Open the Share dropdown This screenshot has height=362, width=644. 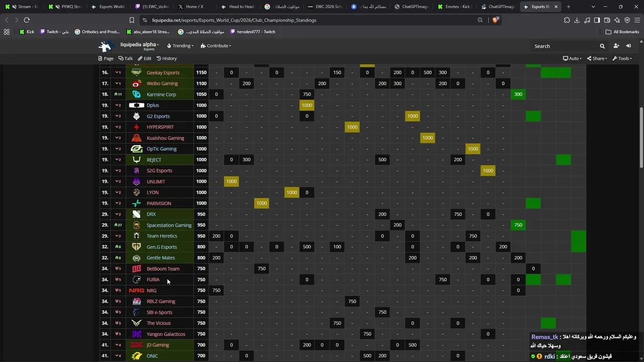(x=597, y=58)
